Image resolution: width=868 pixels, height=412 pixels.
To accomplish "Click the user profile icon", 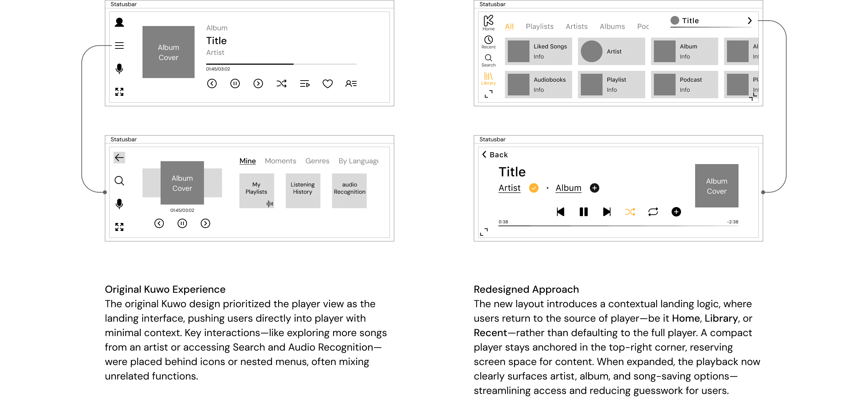I will pyautogui.click(x=119, y=22).
